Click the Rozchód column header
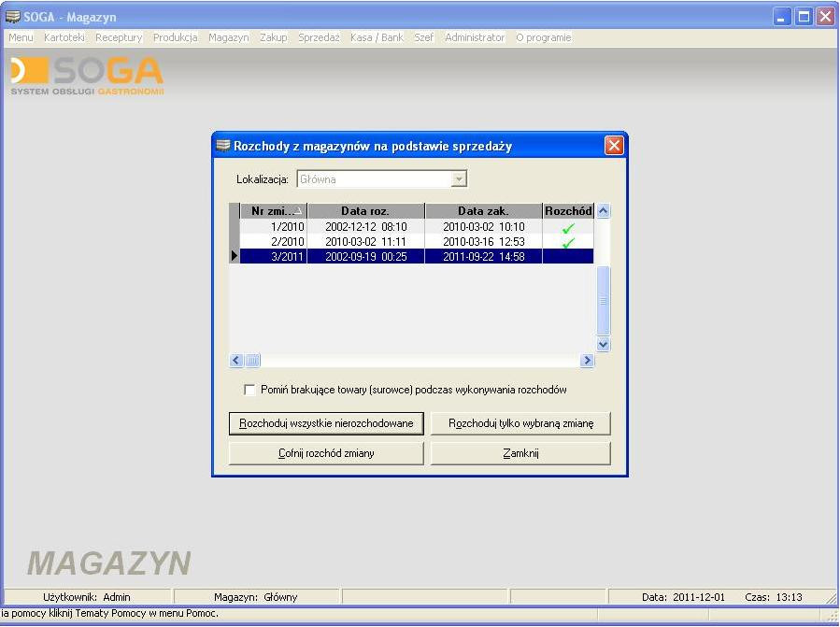The height and width of the screenshot is (627, 840). coord(568,211)
